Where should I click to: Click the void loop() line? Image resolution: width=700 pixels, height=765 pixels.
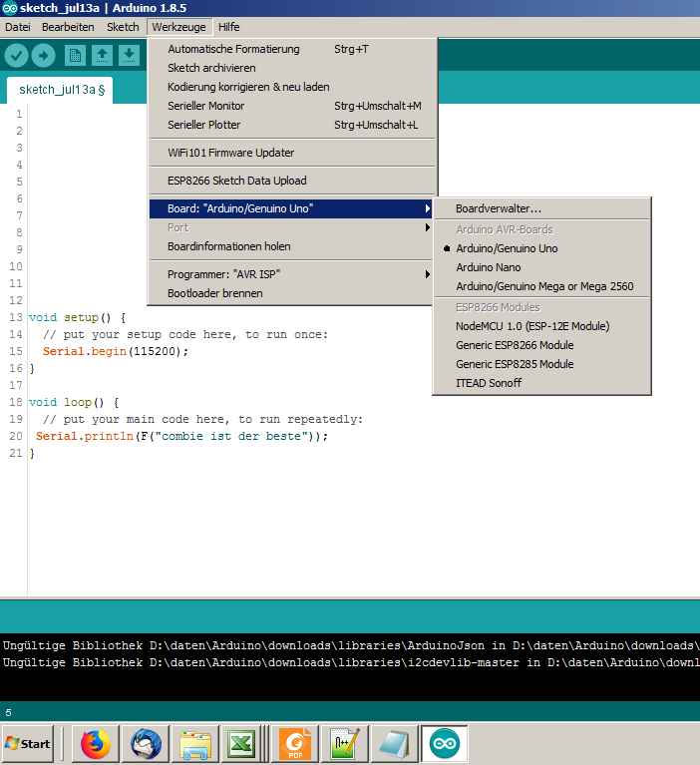point(74,403)
